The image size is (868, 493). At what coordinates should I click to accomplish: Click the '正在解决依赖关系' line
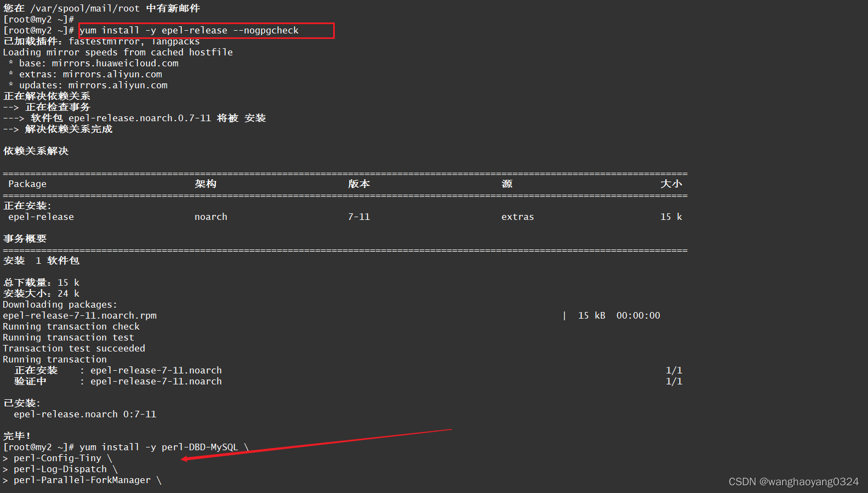tap(47, 97)
